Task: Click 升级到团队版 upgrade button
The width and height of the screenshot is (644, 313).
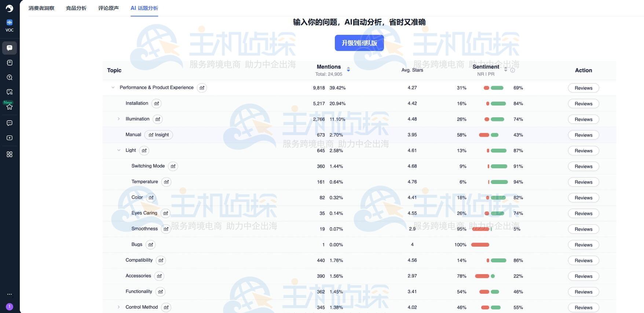Action: (359, 43)
